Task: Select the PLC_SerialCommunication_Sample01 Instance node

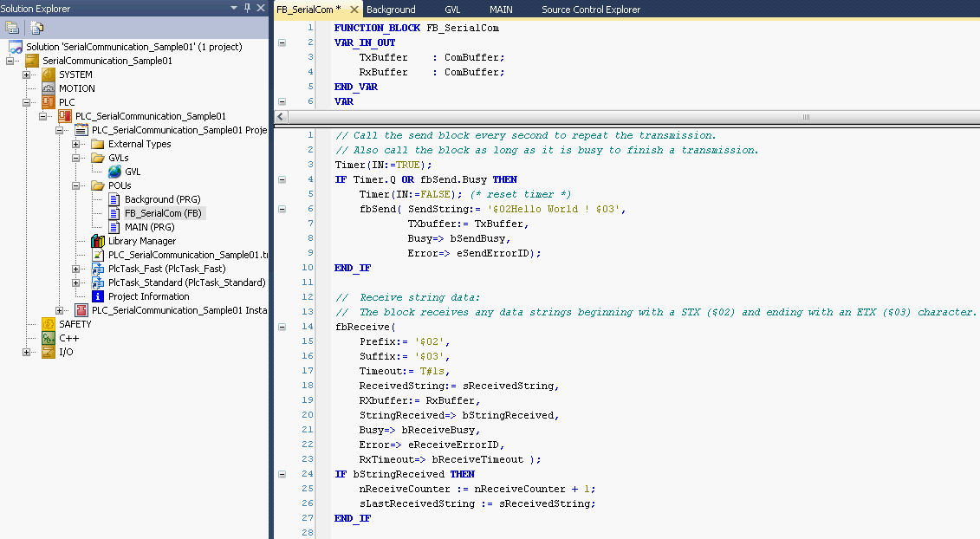Action: click(x=179, y=310)
